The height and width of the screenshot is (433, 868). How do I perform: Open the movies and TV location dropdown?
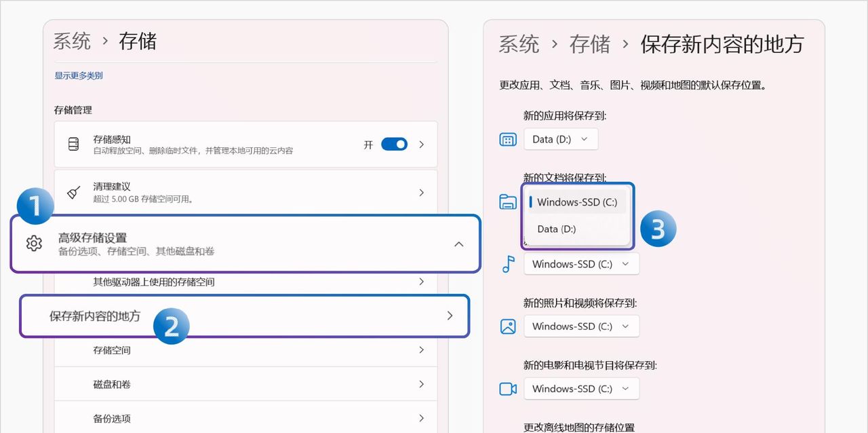581,389
